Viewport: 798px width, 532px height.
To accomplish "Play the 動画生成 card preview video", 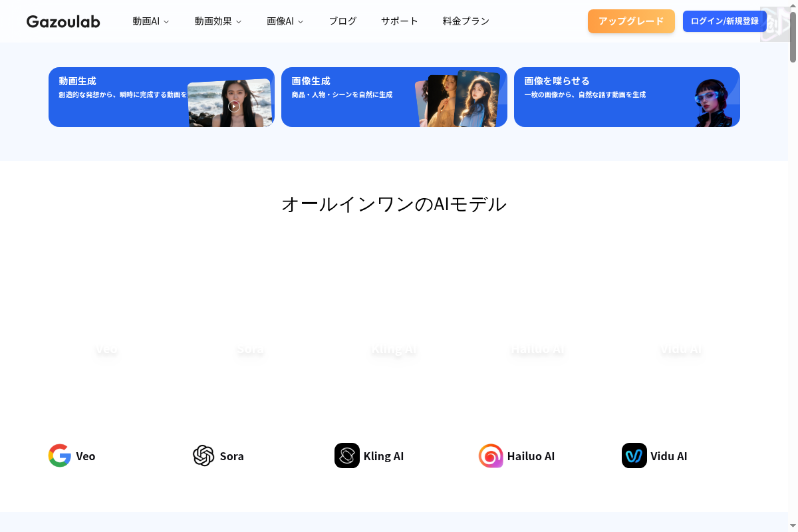I will pyautogui.click(x=233, y=106).
